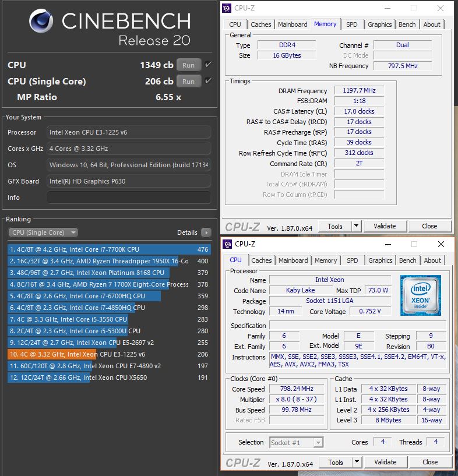
Task: Run the CPU (Single Core) benchmark
Action: (189, 82)
